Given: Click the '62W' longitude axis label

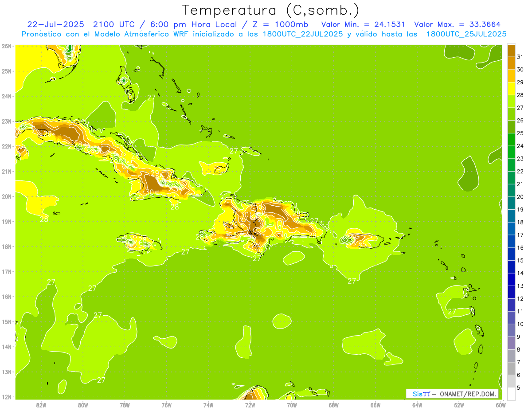Looking at the screenshot, I should tap(459, 405).
